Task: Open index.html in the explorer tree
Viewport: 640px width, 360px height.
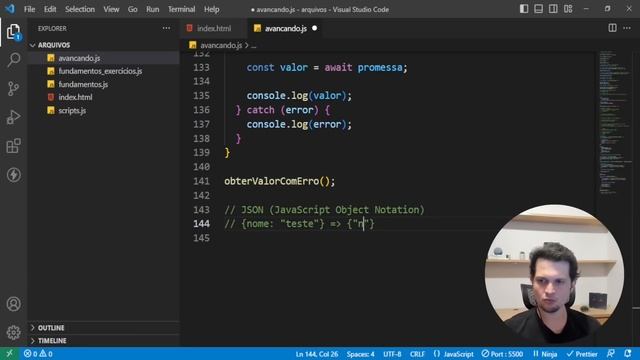Action: pos(104,97)
